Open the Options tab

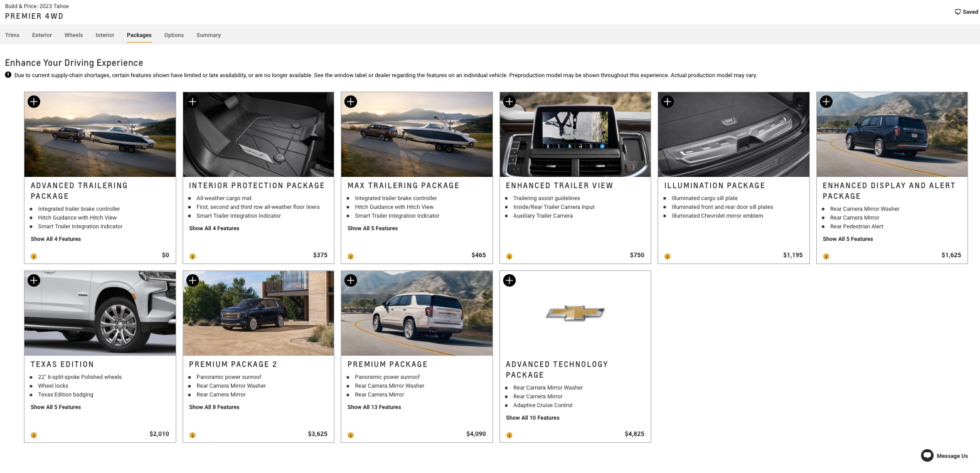pyautogui.click(x=174, y=35)
